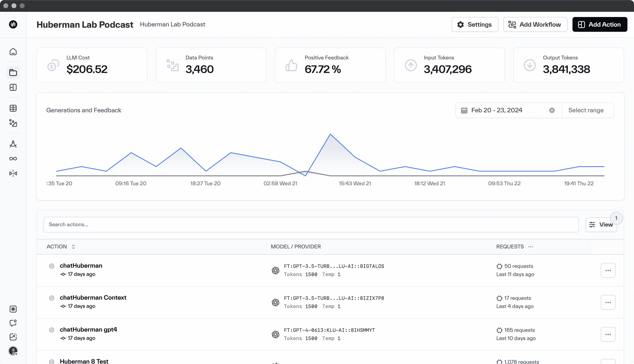Open the Select range dropdown
This screenshot has width=634, height=364.
click(586, 110)
